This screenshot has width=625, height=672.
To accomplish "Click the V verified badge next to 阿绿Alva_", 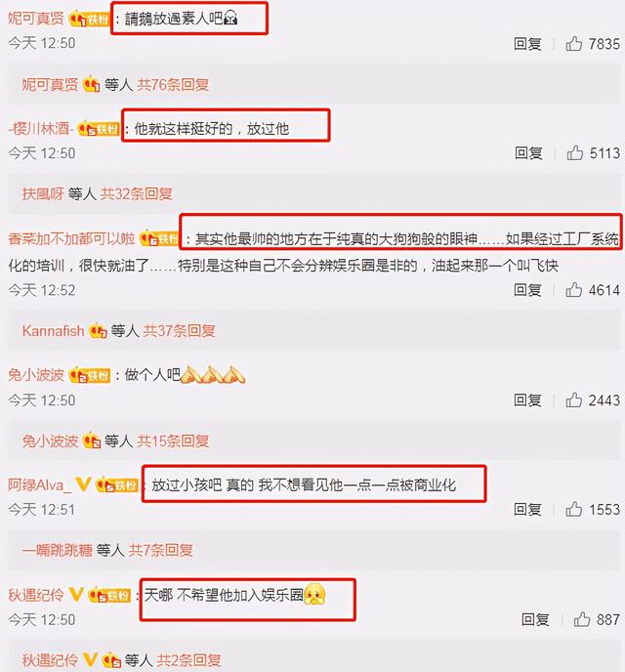I will [x=83, y=484].
